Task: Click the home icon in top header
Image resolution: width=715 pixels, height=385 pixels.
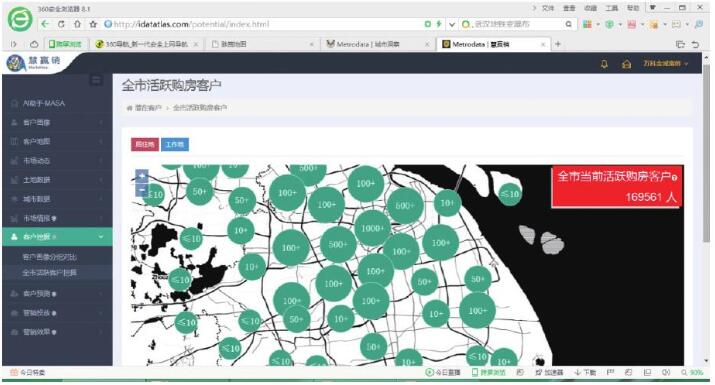Action: coord(627,64)
